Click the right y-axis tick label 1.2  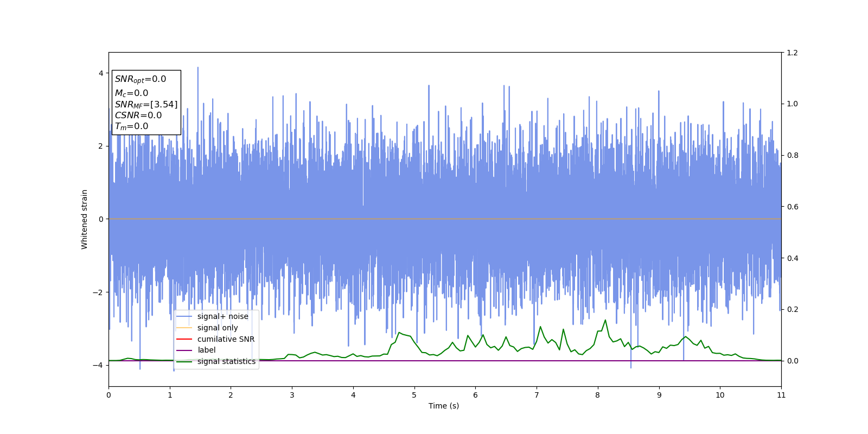[793, 53]
